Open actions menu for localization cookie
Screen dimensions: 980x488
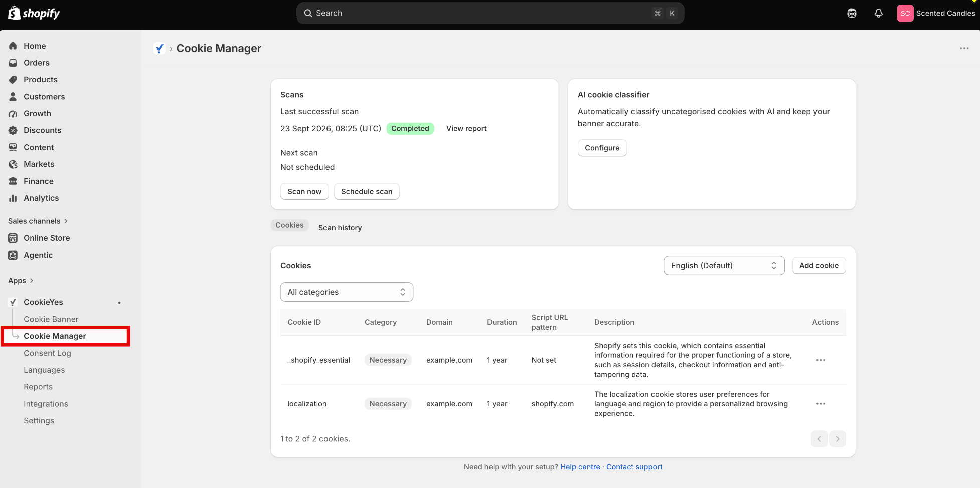[821, 404]
